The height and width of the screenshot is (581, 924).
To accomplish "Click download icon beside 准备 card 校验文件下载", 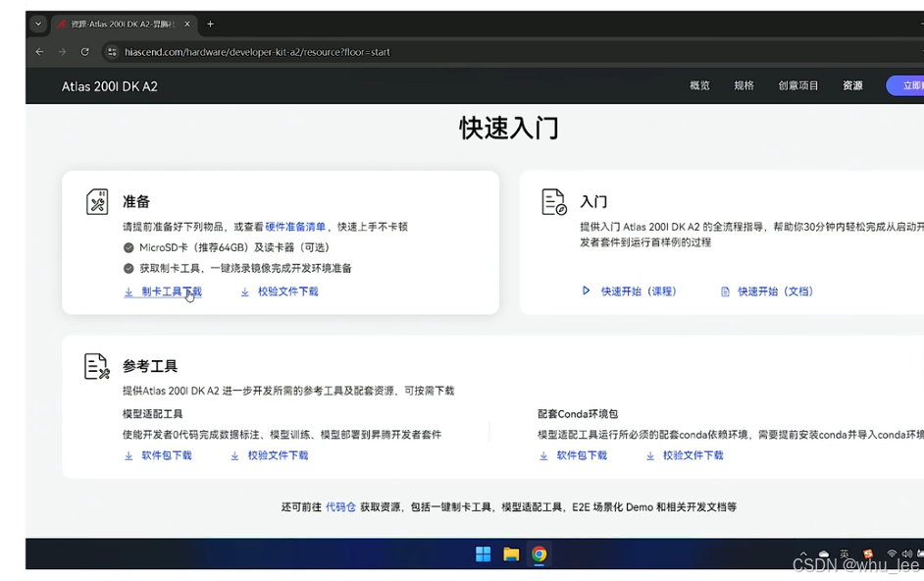I will pyautogui.click(x=244, y=292).
